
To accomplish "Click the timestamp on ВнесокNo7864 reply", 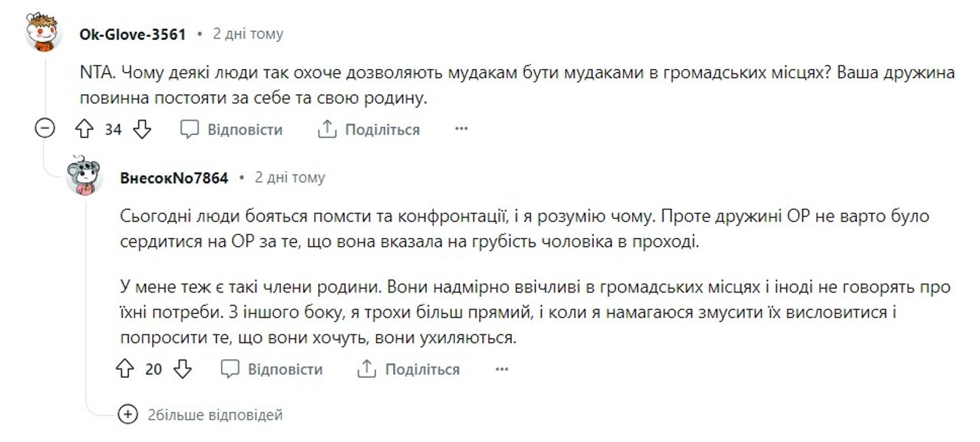I will pyautogui.click(x=289, y=178).
